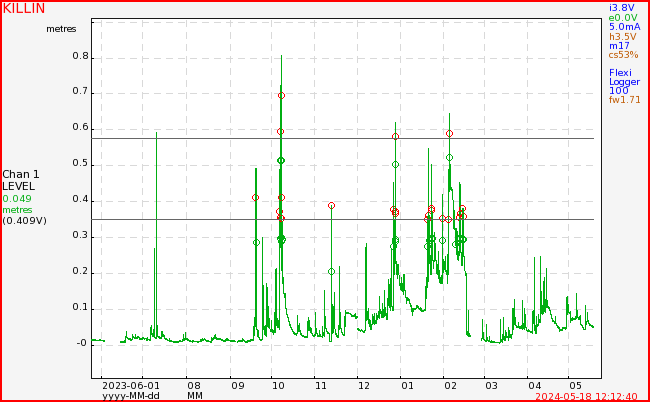Select the m17 status value
The image size is (650, 402).
(x=619, y=46)
